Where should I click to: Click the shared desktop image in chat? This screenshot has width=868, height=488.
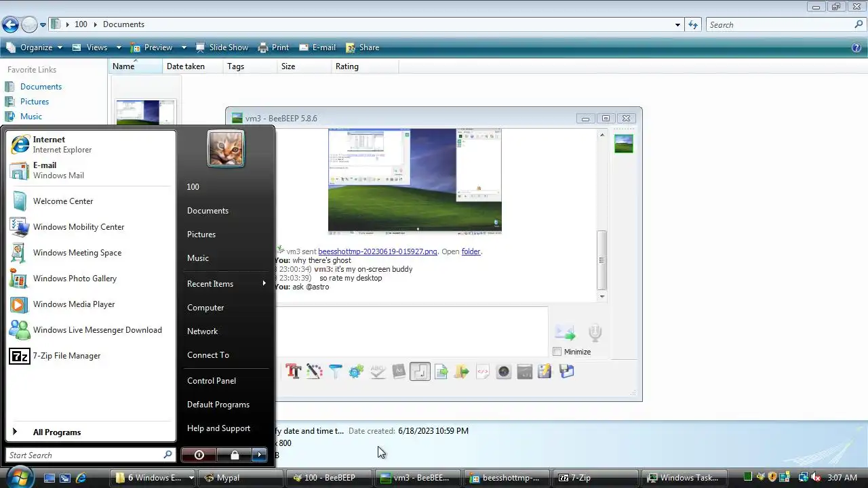(414, 180)
